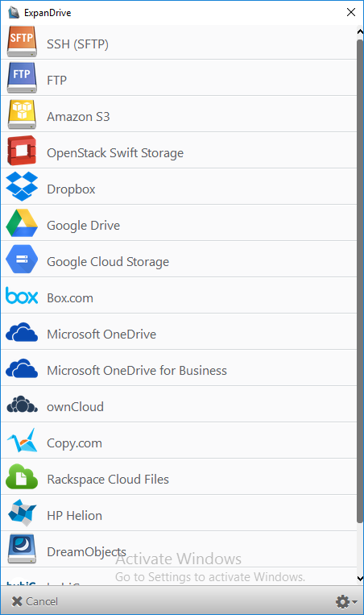Choose Microsoft OneDrive text label
Viewport: 364px width, 615px height.
(101, 335)
